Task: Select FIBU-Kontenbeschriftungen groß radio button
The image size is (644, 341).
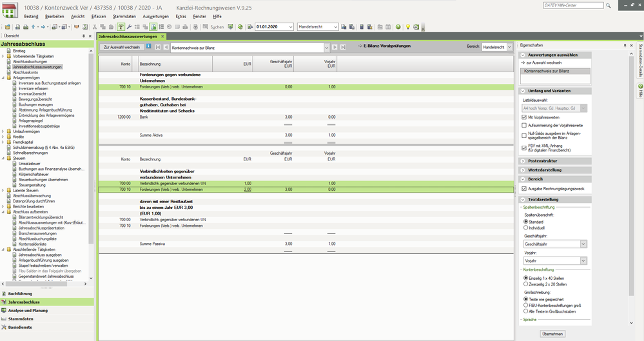Action: click(x=526, y=306)
